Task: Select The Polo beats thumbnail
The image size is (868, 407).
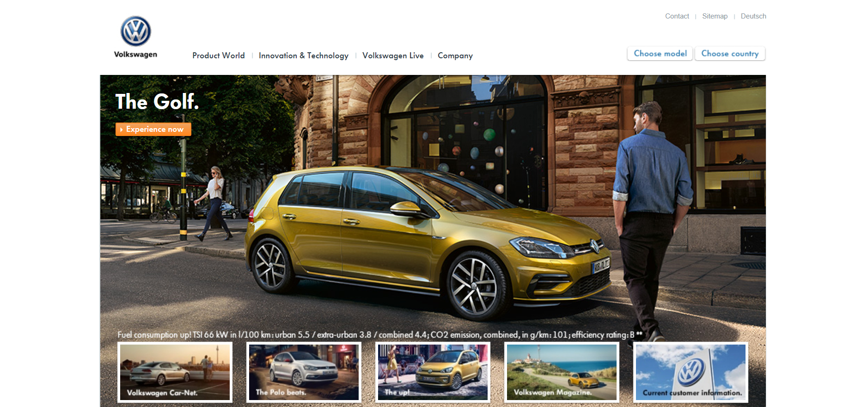Action: (304, 372)
